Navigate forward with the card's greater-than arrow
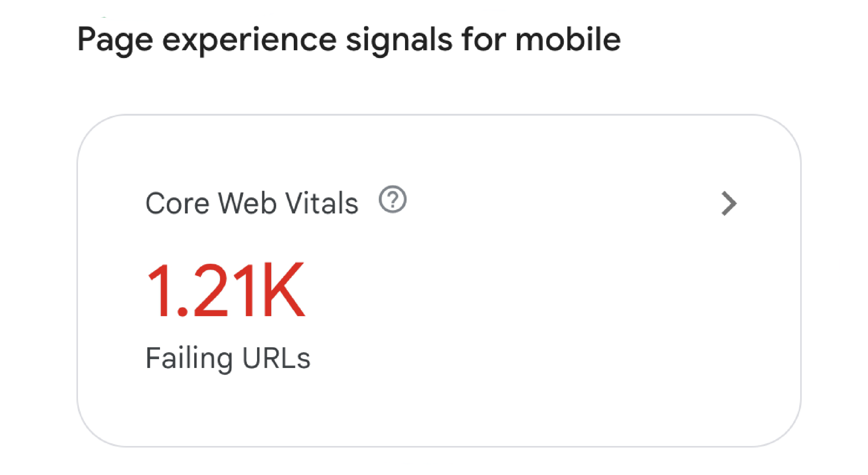 pos(729,203)
